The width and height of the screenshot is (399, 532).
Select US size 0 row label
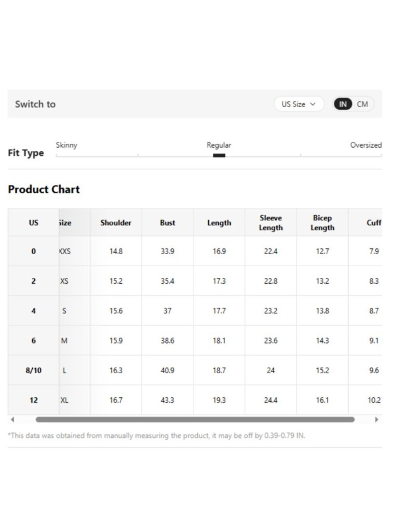pyautogui.click(x=34, y=251)
